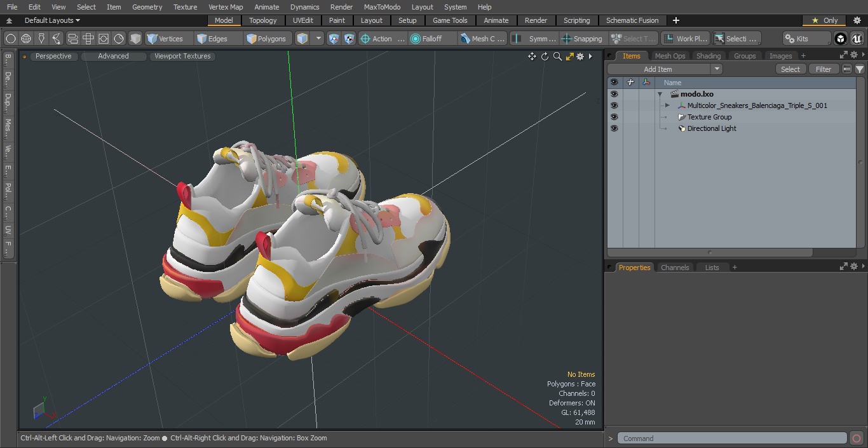Click the globe tool icon in toolbar
This screenshot has width=868, height=448.
(x=26, y=39)
